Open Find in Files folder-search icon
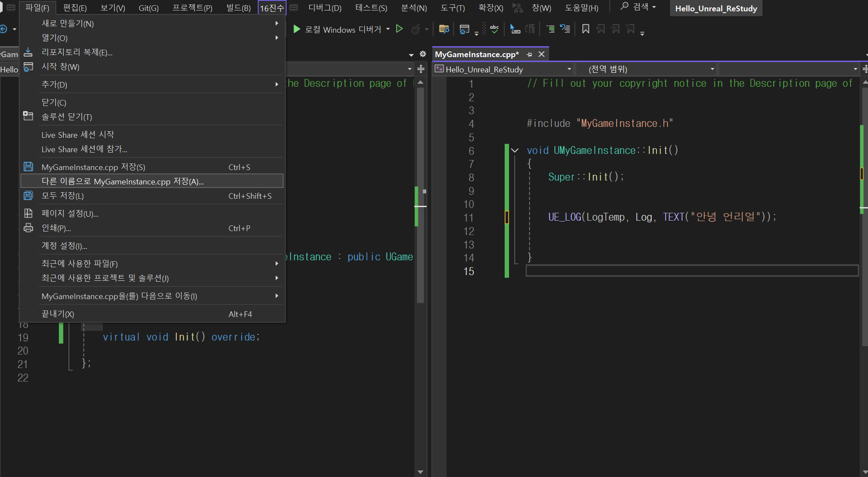Screen dimensions: 868x477 (444, 29)
